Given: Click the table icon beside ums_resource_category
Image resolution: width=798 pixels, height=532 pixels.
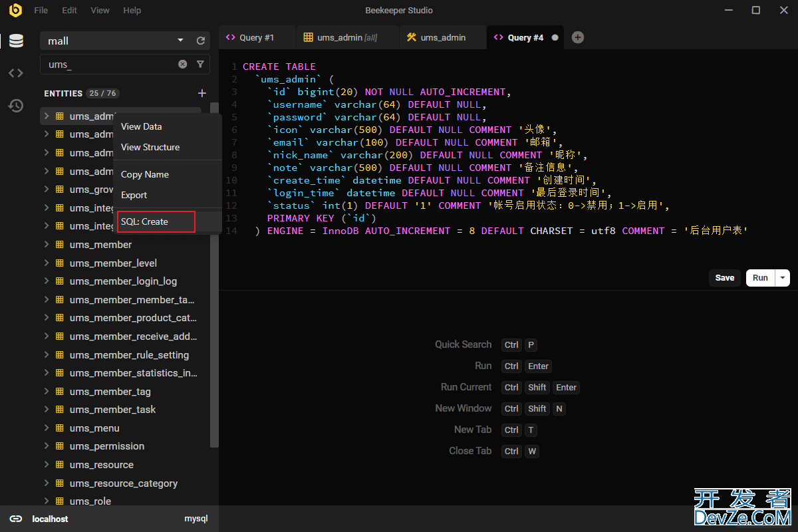Looking at the screenshot, I should pos(59,483).
